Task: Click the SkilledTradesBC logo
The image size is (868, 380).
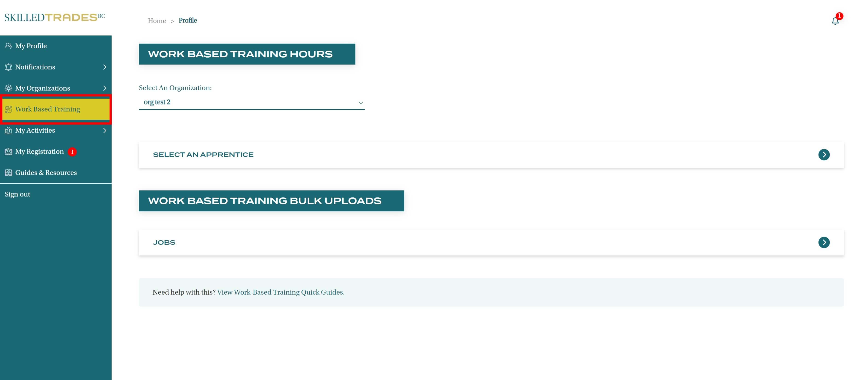Action: point(55,17)
